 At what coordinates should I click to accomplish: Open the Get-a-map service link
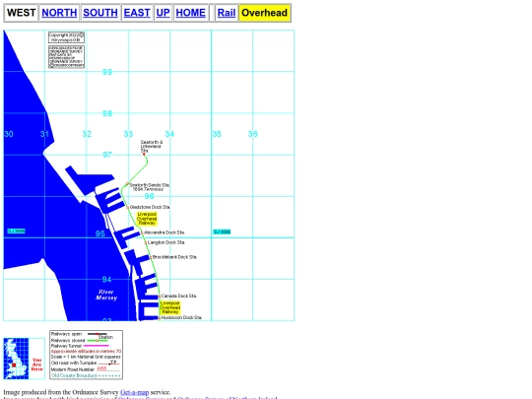click(x=134, y=392)
